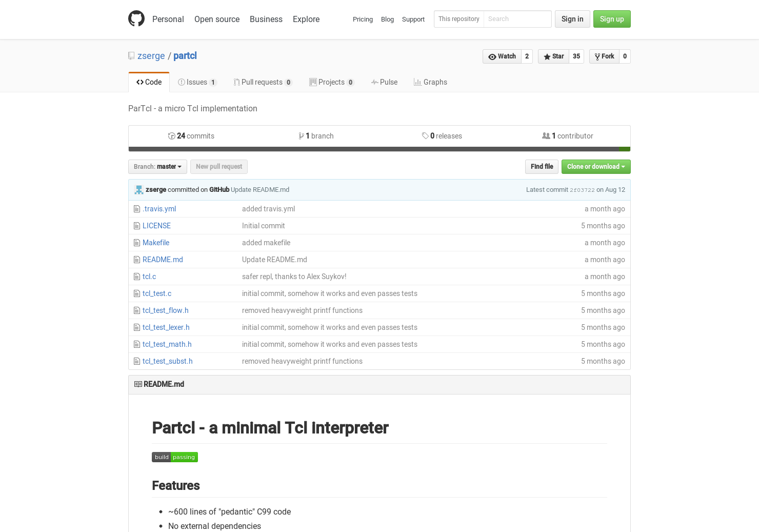Screen dimensions: 759x532
Task: Click the language breakdown color bar
Action: pyautogui.click(x=379, y=149)
